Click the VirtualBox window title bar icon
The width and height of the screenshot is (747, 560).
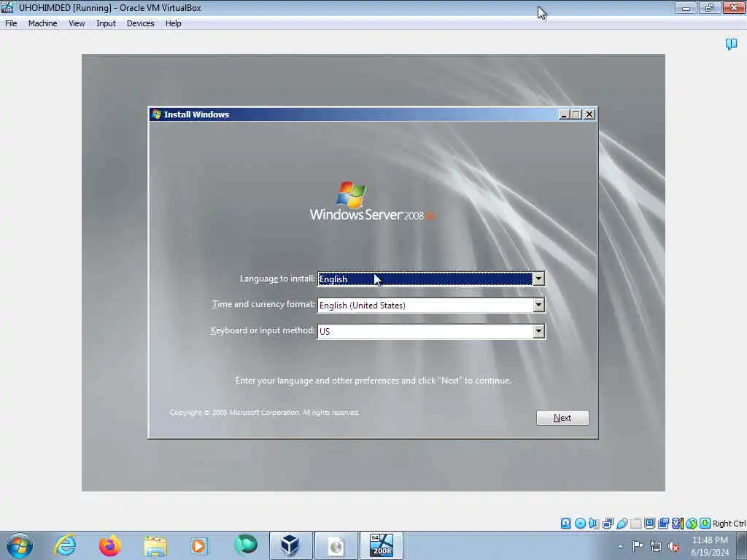[x=7, y=7]
